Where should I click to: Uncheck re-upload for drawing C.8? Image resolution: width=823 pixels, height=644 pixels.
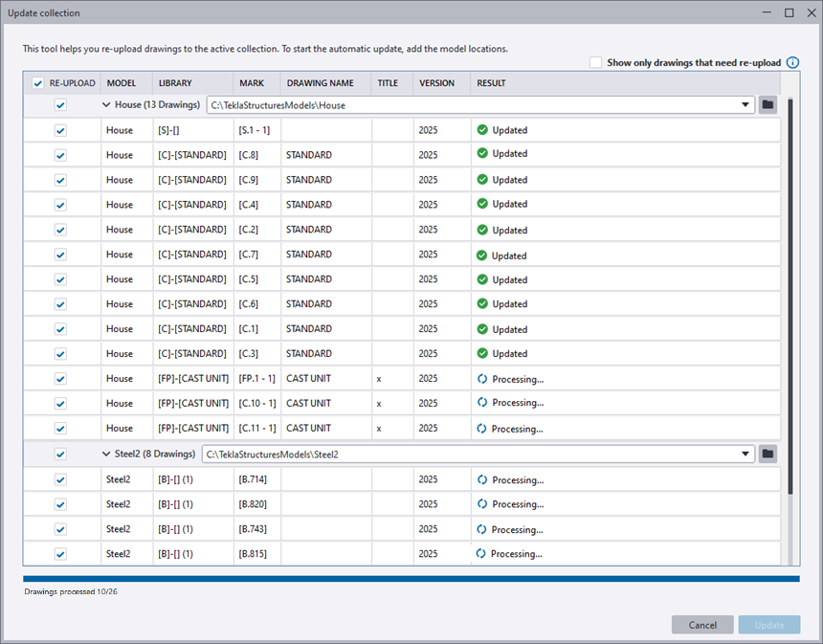(60, 155)
